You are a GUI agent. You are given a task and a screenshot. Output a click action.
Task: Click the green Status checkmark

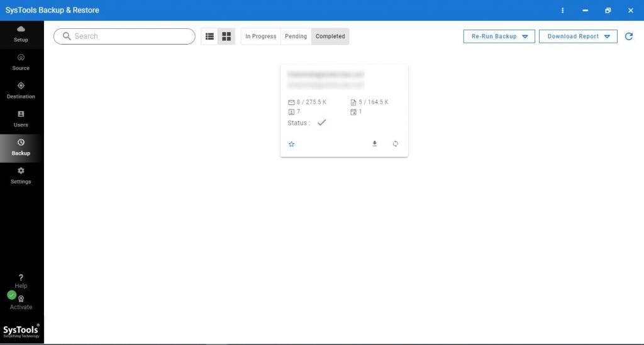point(321,123)
